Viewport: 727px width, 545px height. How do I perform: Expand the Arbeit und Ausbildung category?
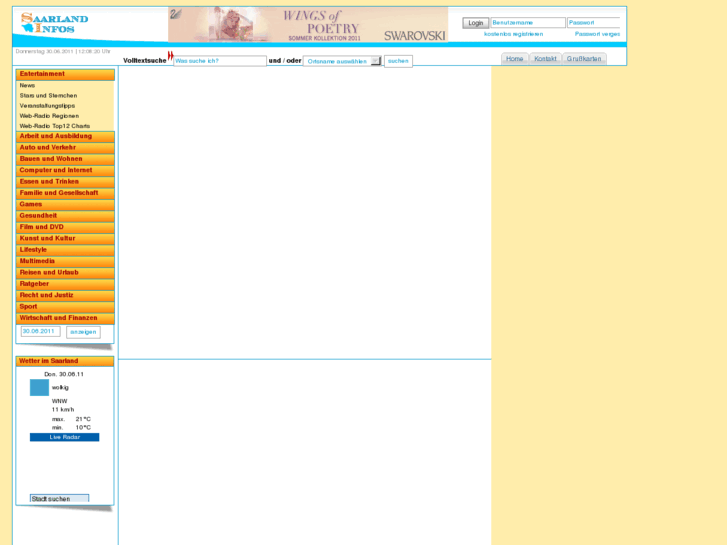[65, 136]
